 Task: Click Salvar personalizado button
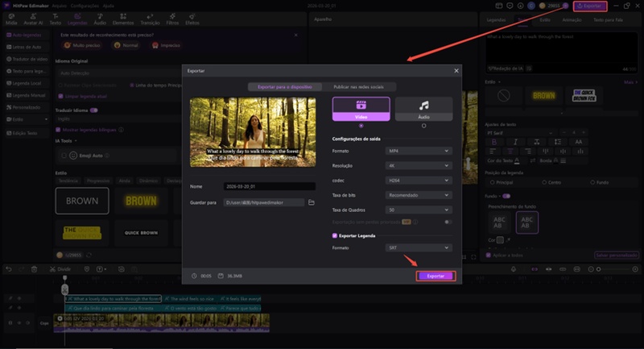pyautogui.click(x=617, y=256)
